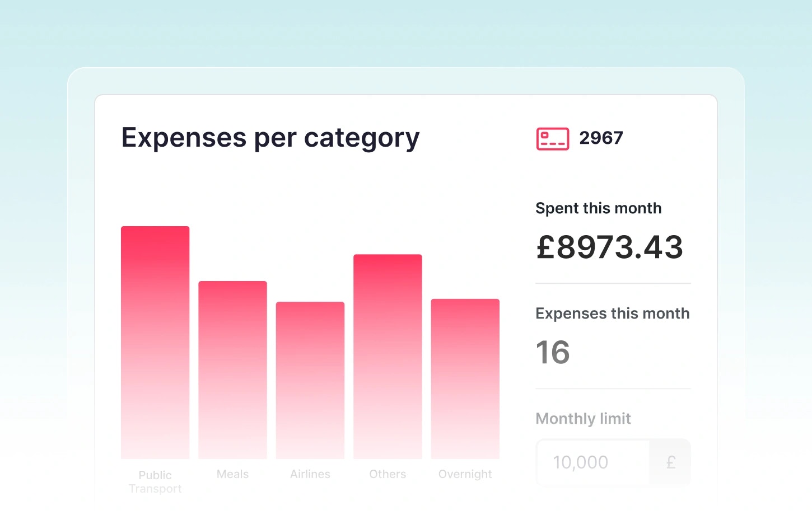The height and width of the screenshot is (515, 812).
Task: Click the £ currency suffix box
Action: pos(670,462)
